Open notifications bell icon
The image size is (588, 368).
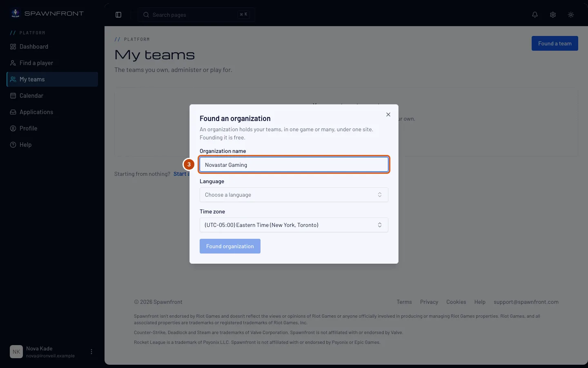[x=535, y=15]
